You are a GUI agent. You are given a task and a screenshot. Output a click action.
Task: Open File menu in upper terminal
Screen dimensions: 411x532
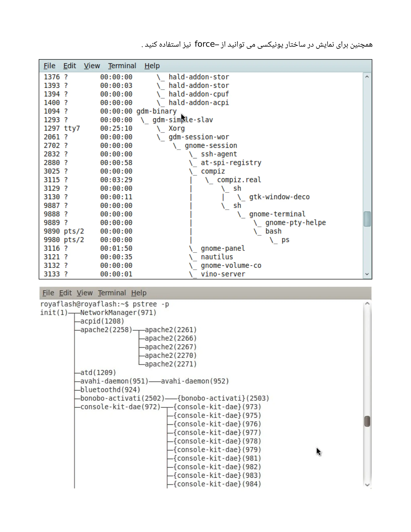(x=49, y=66)
